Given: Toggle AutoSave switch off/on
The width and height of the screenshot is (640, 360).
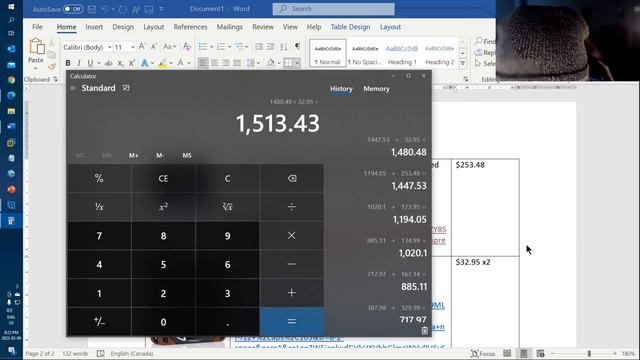Looking at the screenshot, I should pos(73,9).
